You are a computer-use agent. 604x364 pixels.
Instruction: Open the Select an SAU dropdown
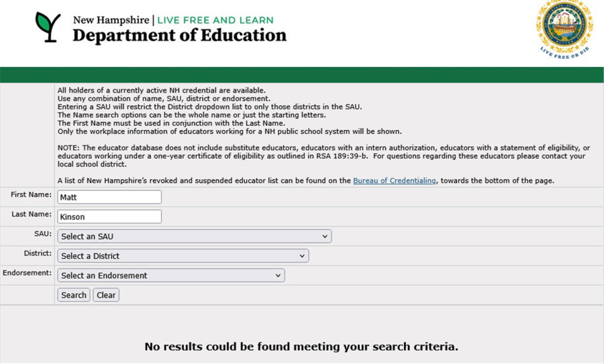pyautogui.click(x=195, y=236)
